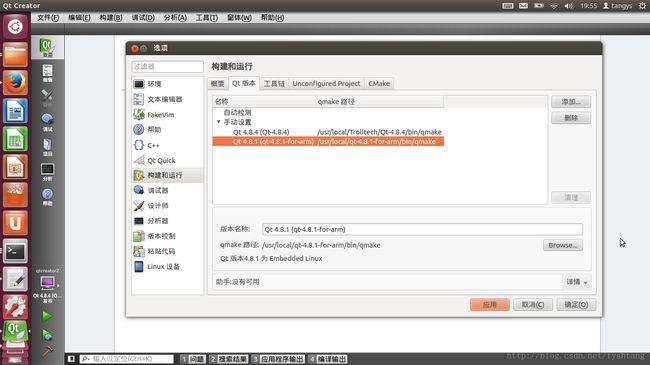Click the 自动检测 tree entry
The width and height of the screenshot is (650, 365).
[238, 112]
